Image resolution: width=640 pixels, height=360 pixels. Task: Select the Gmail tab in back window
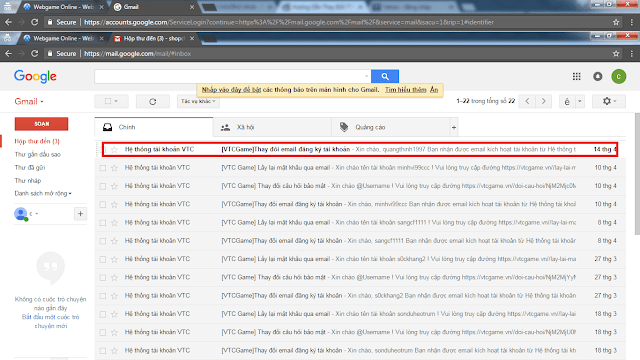coord(154,7)
